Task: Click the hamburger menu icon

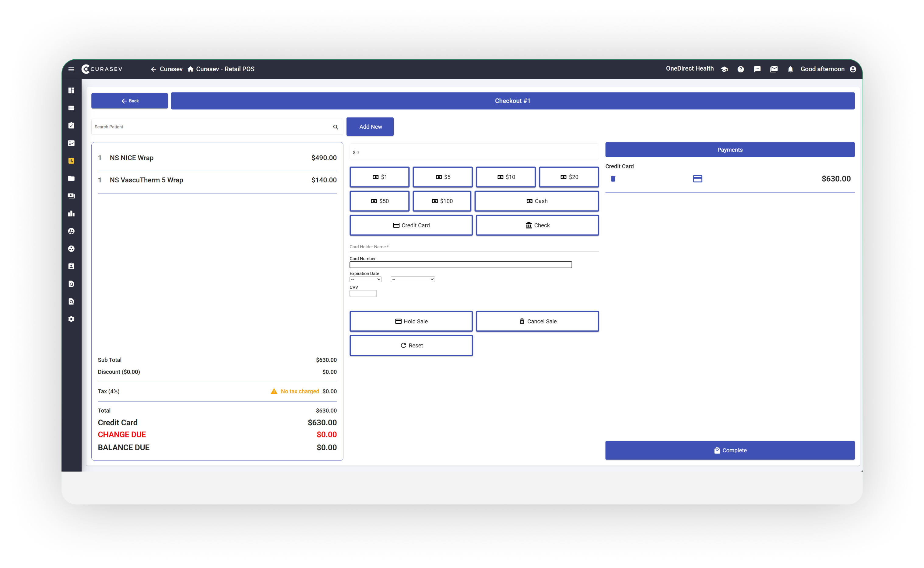Action: pyautogui.click(x=71, y=69)
